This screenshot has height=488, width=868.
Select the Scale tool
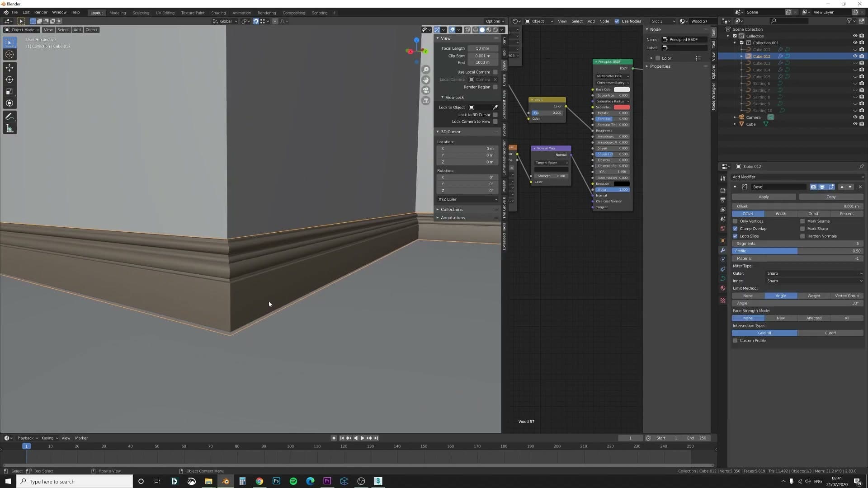click(x=9, y=91)
